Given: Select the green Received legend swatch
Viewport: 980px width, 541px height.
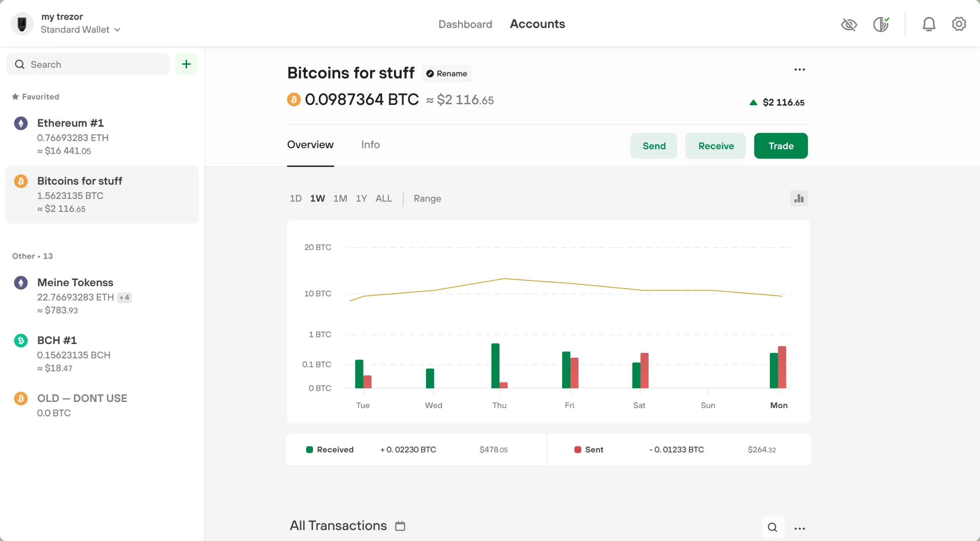Looking at the screenshot, I should point(310,450).
